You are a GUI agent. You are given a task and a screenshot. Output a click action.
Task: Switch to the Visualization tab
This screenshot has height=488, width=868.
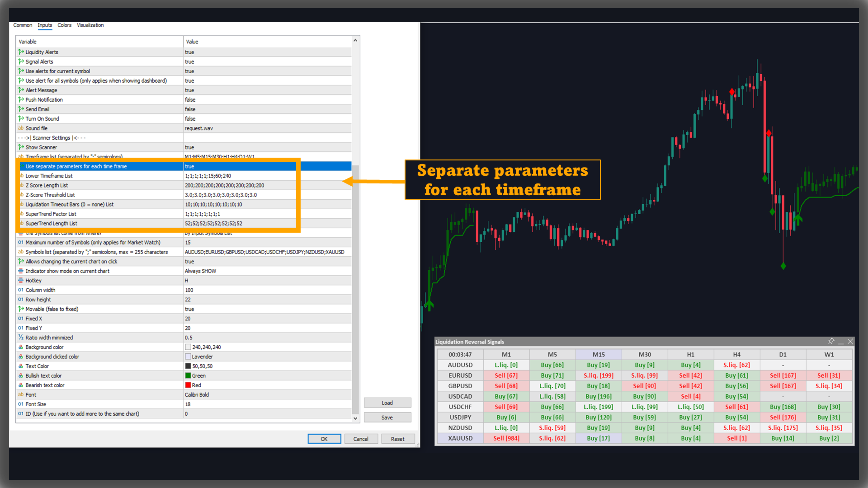(x=90, y=25)
